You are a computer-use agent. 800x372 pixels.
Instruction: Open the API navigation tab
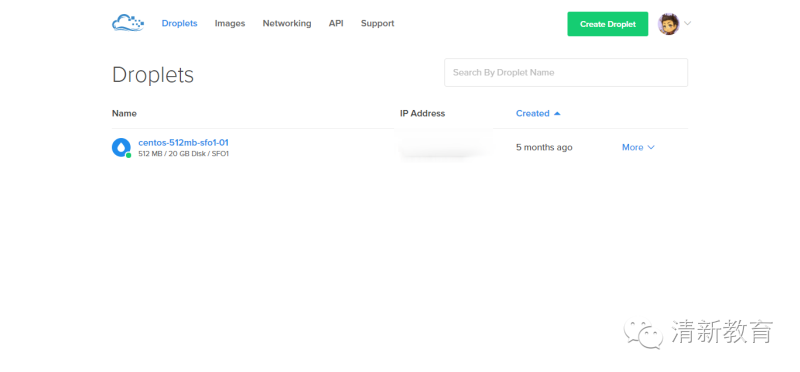pos(336,23)
